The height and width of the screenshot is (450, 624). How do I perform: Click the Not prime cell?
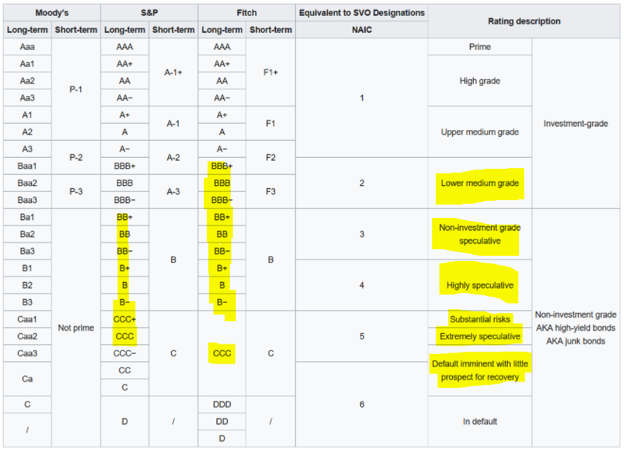click(76, 328)
